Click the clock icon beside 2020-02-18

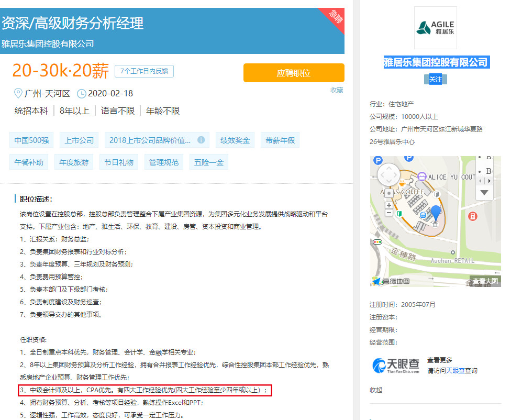coord(81,94)
